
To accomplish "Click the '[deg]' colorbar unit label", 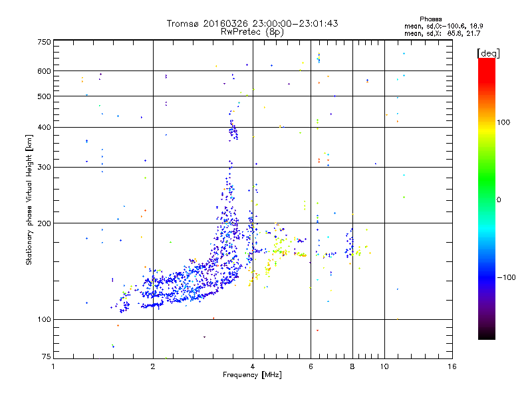I will point(488,53).
